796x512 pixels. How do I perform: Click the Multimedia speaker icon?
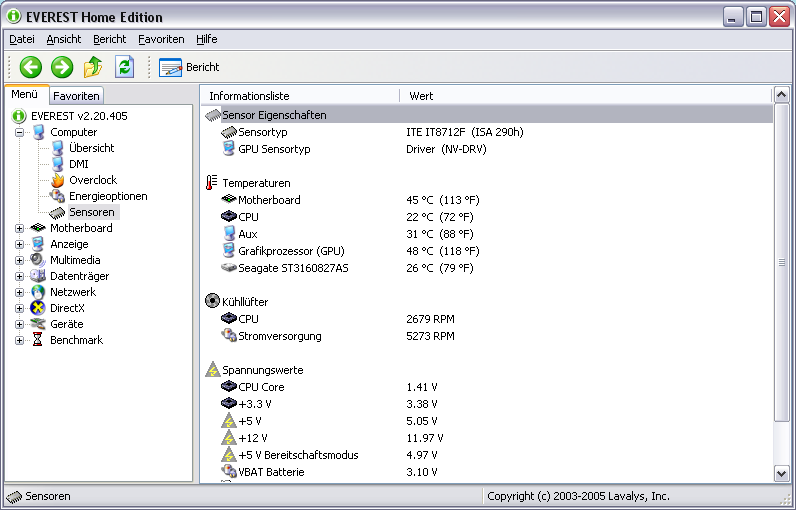tap(38, 260)
